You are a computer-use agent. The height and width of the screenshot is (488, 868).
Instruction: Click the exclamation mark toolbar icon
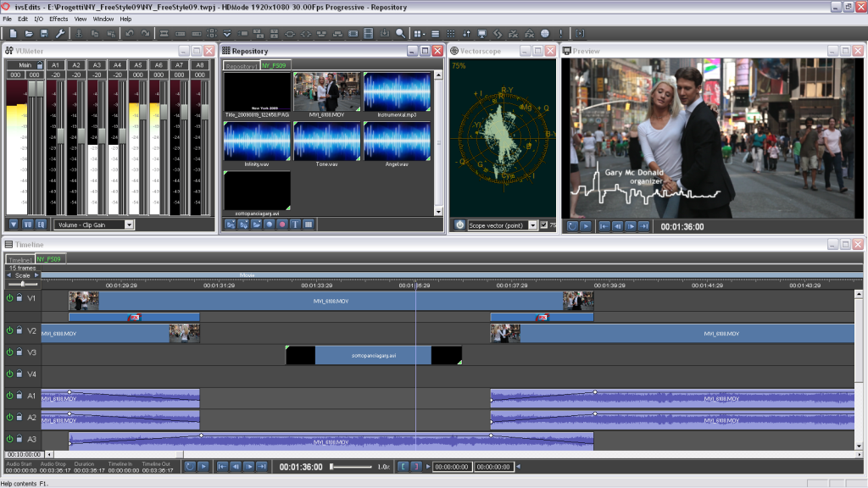coord(561,34)
